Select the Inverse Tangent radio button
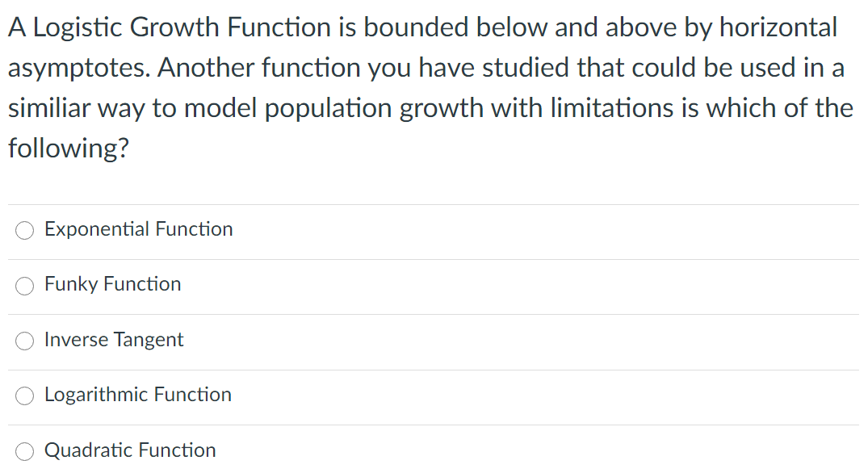 point(24,341)
